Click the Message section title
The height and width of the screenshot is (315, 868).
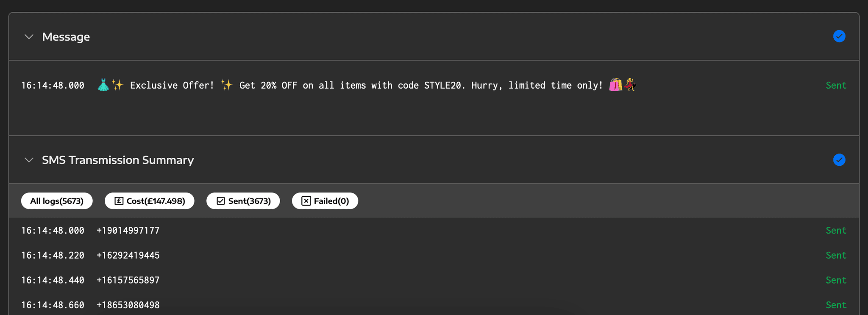[66, 37]
